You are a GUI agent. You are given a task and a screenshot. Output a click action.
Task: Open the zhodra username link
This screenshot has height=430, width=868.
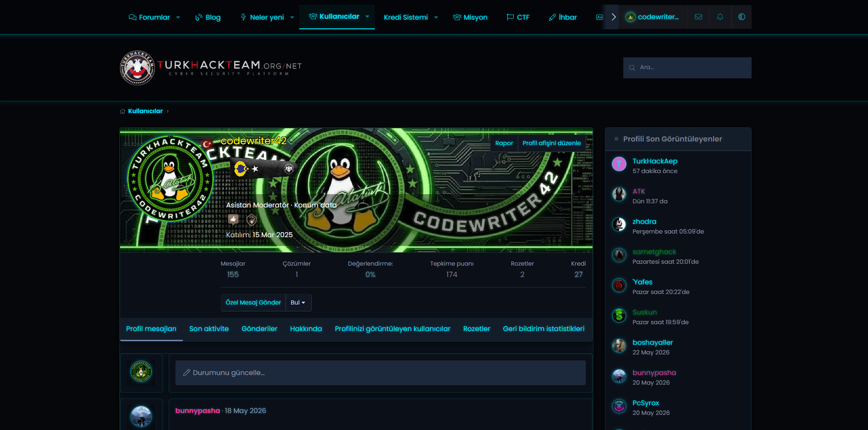pyautogui.click(x=644, y=222)
